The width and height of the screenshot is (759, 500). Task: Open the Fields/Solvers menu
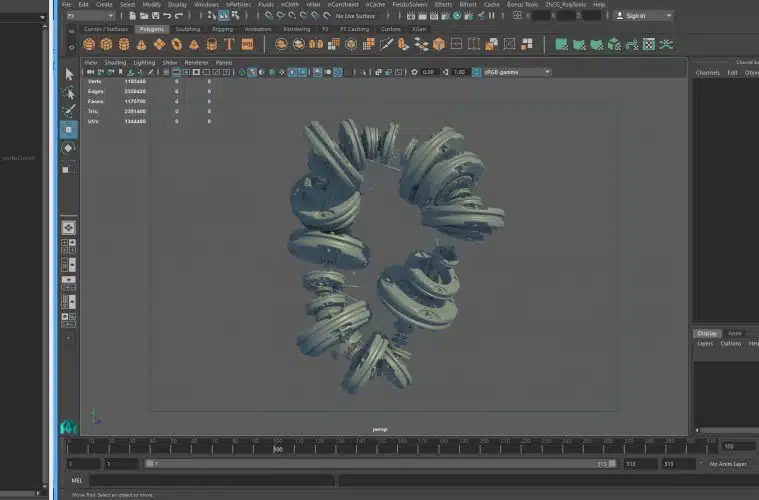(411, 4)
